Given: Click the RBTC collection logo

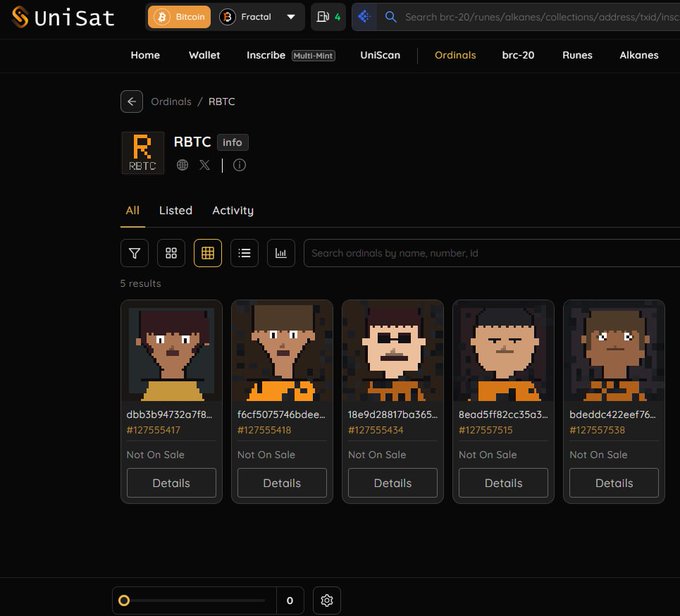Looking at the screenshot, I should 143,153.
